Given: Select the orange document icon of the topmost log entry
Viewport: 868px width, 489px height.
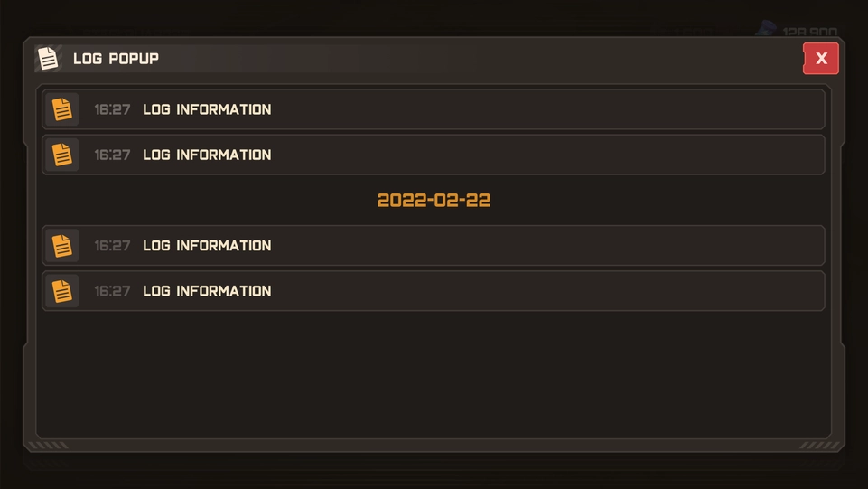Looking at the screenshot, I should point(62,109).
